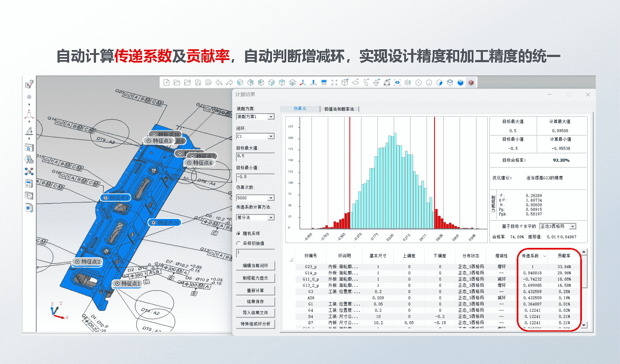Click the solid blue shaded cube icon
The height and width of the screenshot is (364, 620).
tap(460, 82)
